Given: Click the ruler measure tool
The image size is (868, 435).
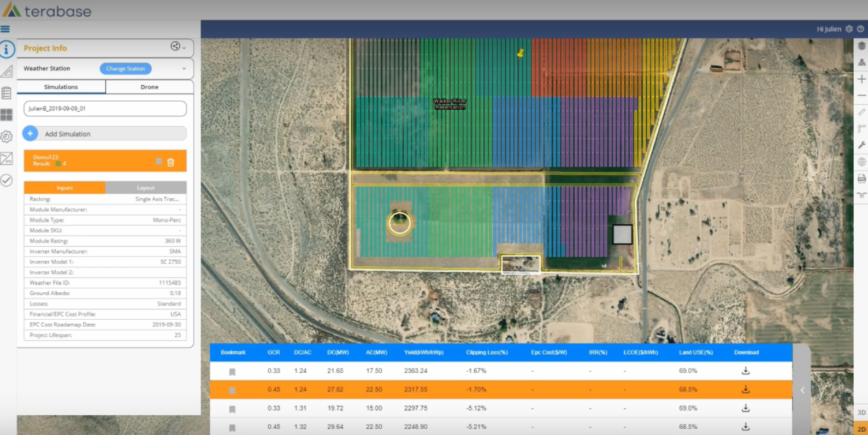Looking at the screenshot, I should coord(861,112).
